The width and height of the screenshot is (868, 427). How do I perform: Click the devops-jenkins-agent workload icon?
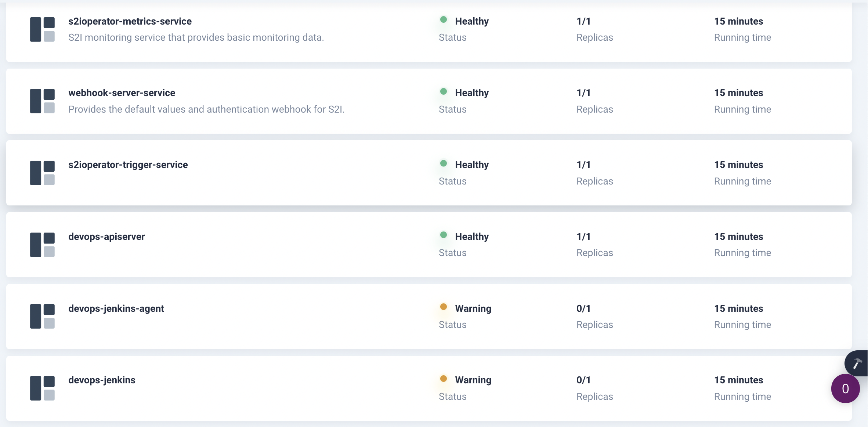[x=42, y=316]
